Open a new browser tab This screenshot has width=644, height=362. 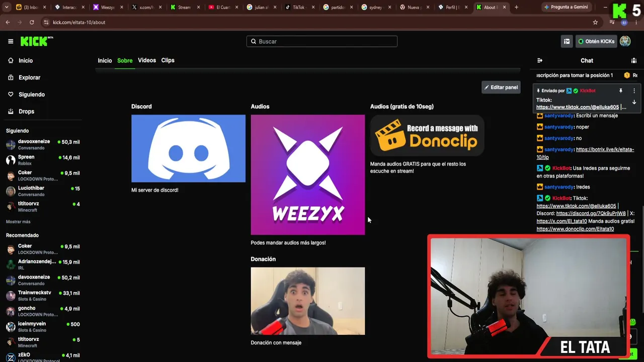(x=516, y=7)
